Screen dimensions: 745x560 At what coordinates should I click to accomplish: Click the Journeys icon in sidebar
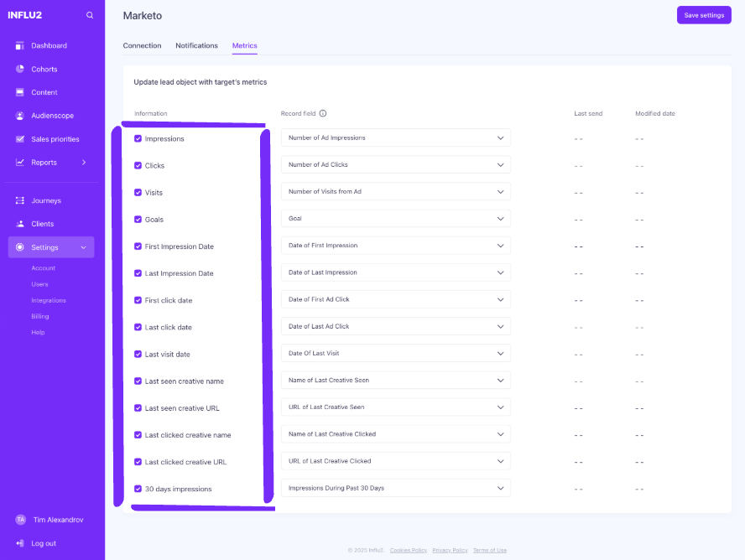coord(19,200)
